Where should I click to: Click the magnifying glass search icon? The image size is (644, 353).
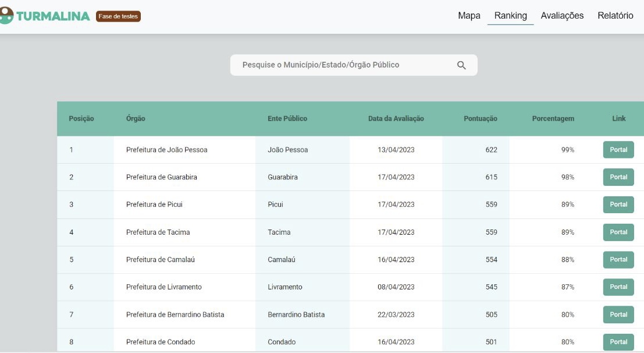click(461, 65)
